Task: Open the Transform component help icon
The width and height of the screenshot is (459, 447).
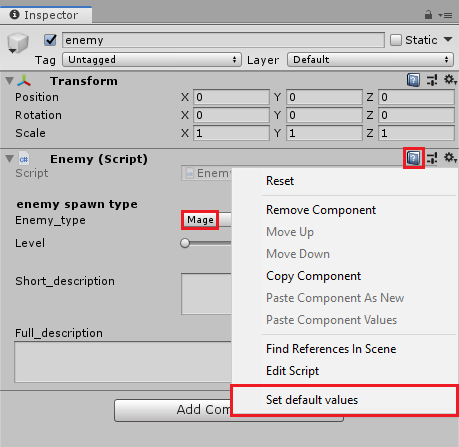Action: 413,80
